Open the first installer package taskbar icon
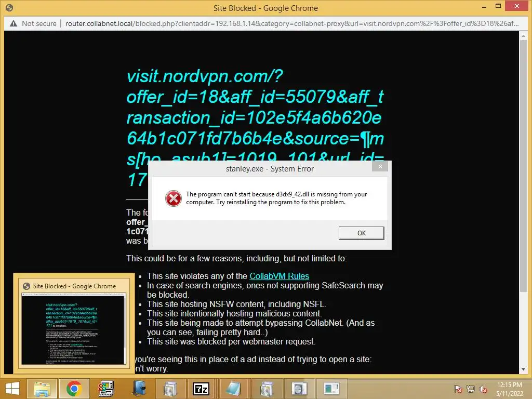 click(x=170, y=389)
